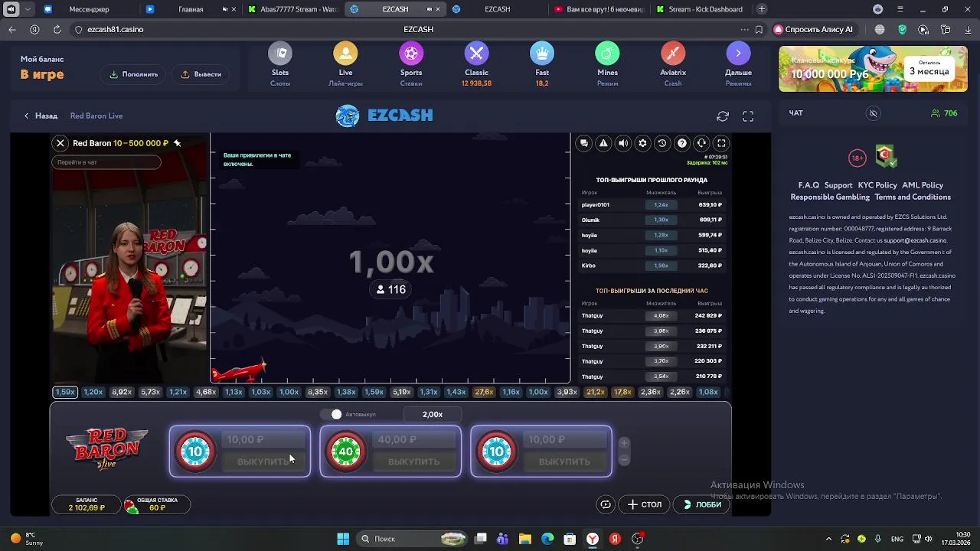Screen dimensions: 980x551
Task: Click the switch-view icon left of Стол
Action: [606, 504]
